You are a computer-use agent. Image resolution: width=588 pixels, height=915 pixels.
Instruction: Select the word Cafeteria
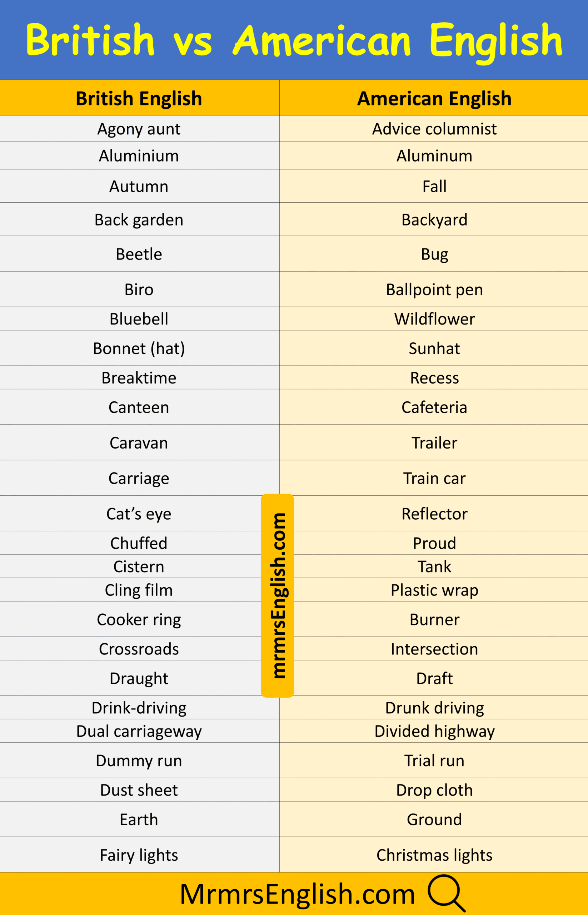434,407
